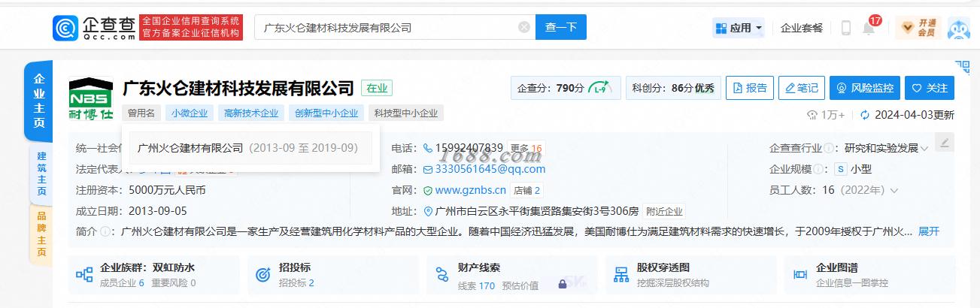Screen dimensions: 980x308
Task: Select the 创新型中小企业 tag
Action: [326, 113]
